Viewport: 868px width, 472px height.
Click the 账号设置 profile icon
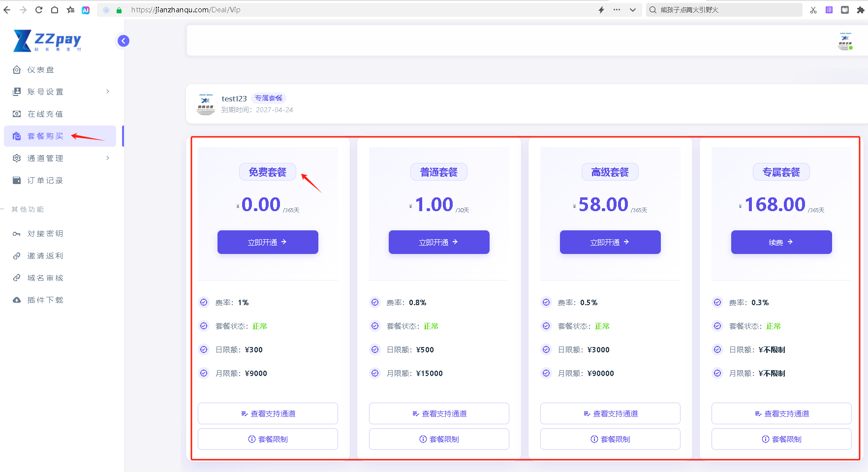(17, 92)
